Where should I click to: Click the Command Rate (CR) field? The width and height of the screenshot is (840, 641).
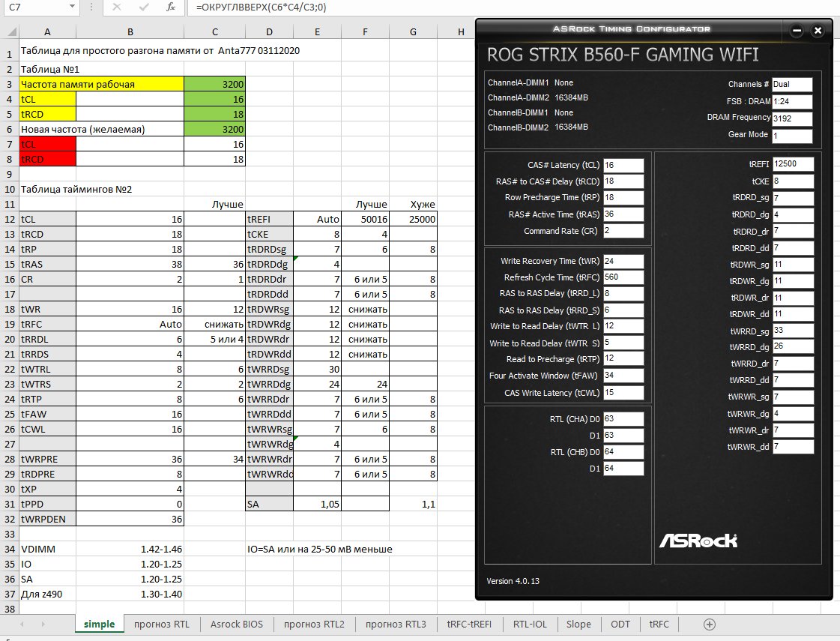point(623,231)
